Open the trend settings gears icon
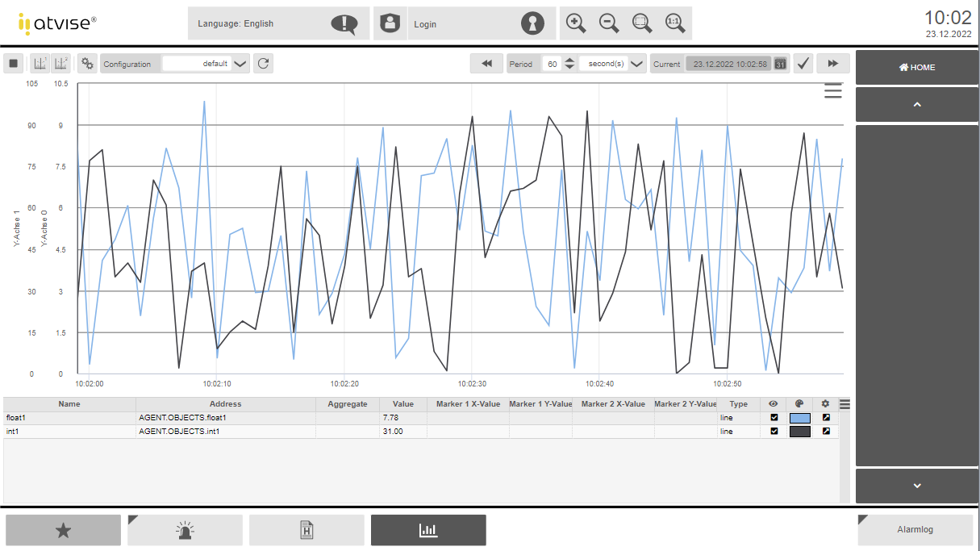 87,64
